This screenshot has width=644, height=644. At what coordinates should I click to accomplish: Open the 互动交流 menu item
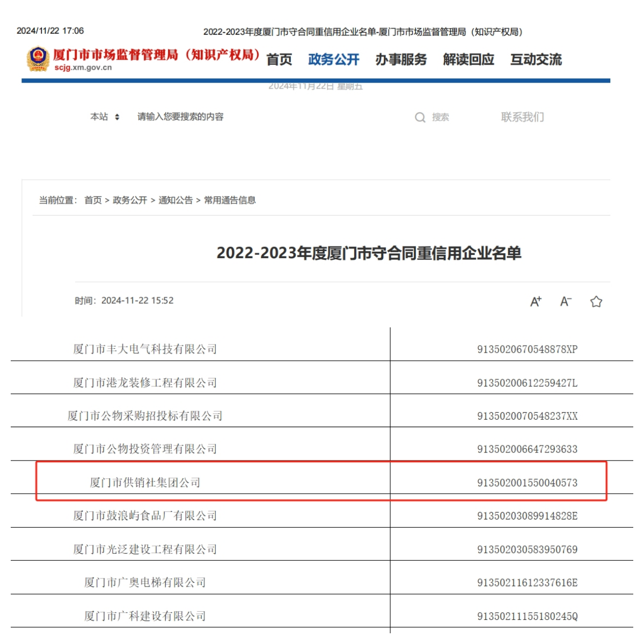(x=536, y=60)
